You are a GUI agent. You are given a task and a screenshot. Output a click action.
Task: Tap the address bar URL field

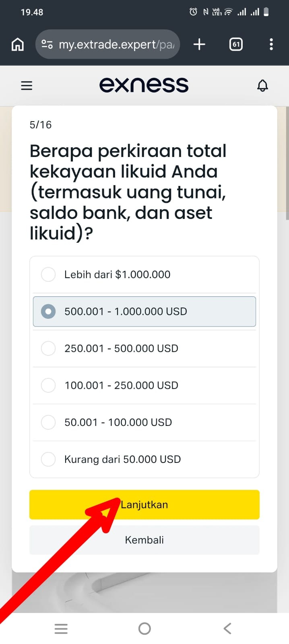coord(116,44)
